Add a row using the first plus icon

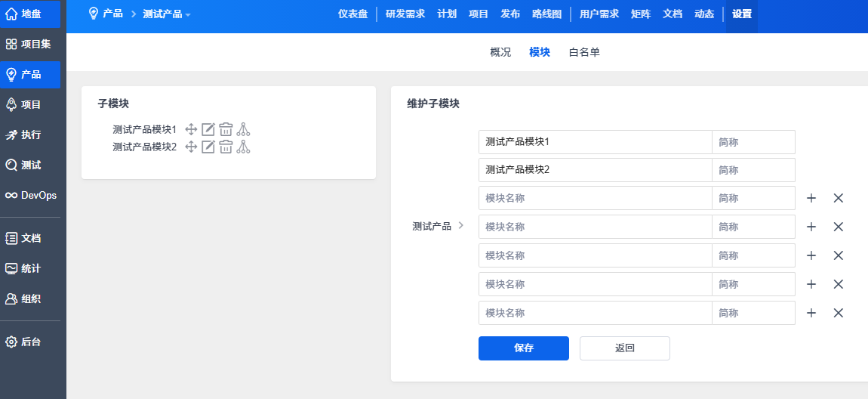point(811,198)
